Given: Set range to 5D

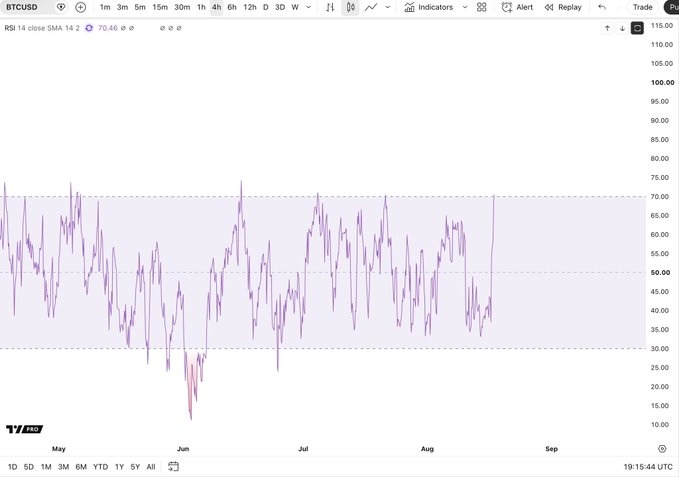Looking at the screenshot, I should (29, 467).
